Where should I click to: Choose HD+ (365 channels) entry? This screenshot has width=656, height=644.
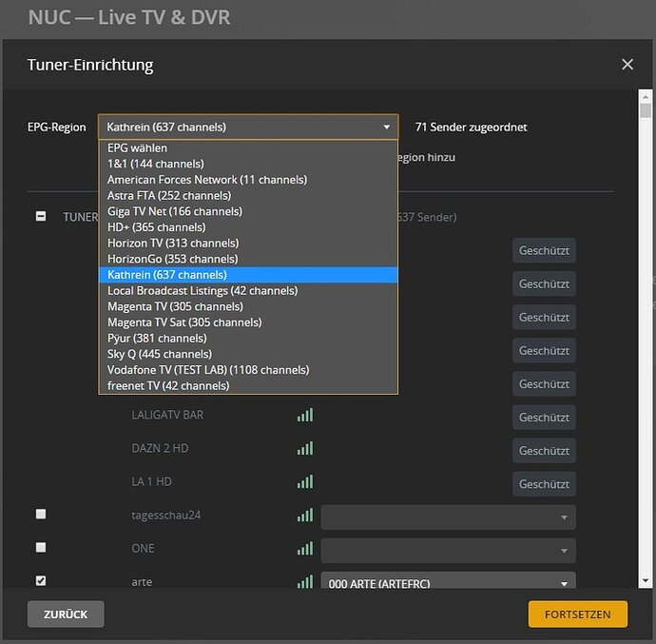(x=248, y=227)
